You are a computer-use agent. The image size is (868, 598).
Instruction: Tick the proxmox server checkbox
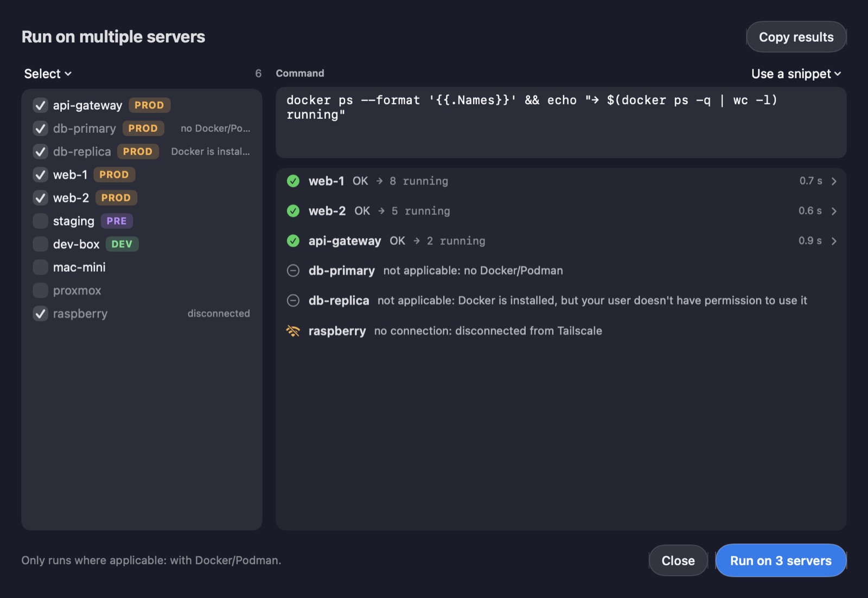coord(40,291)
